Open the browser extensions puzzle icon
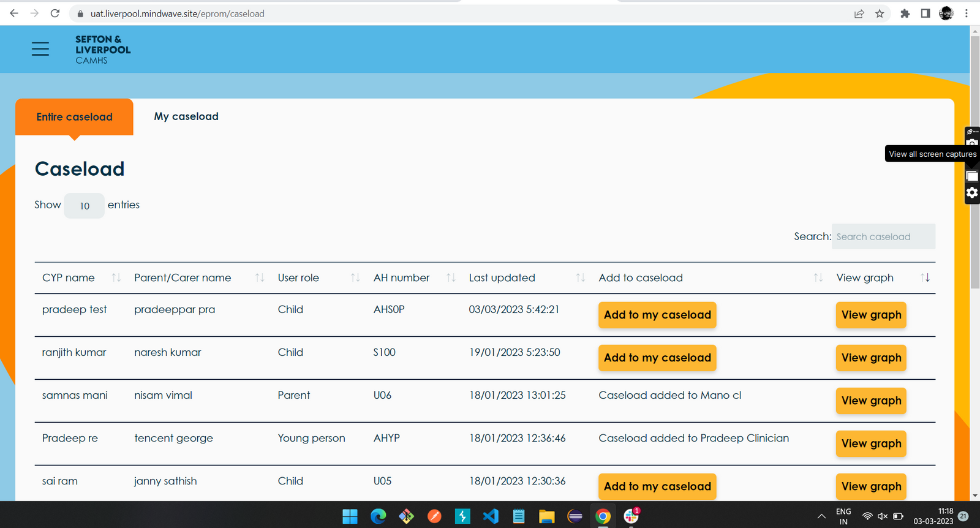Viewport: 980px width, 528px height. [x=905, y=13]
